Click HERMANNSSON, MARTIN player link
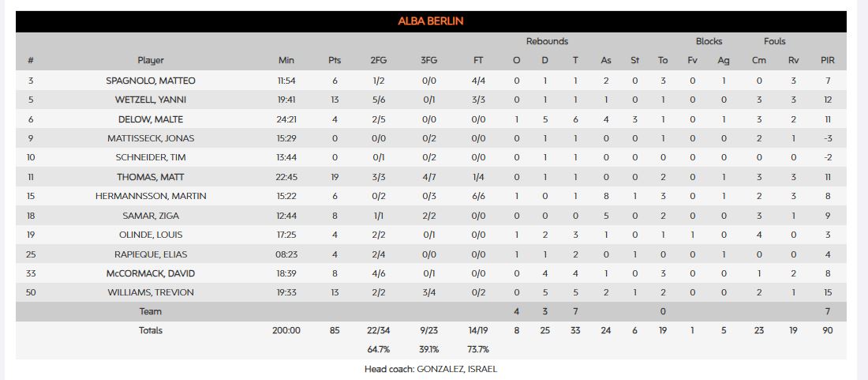Image resolution: width=868 pixels, height=380 pixels. 151,196
